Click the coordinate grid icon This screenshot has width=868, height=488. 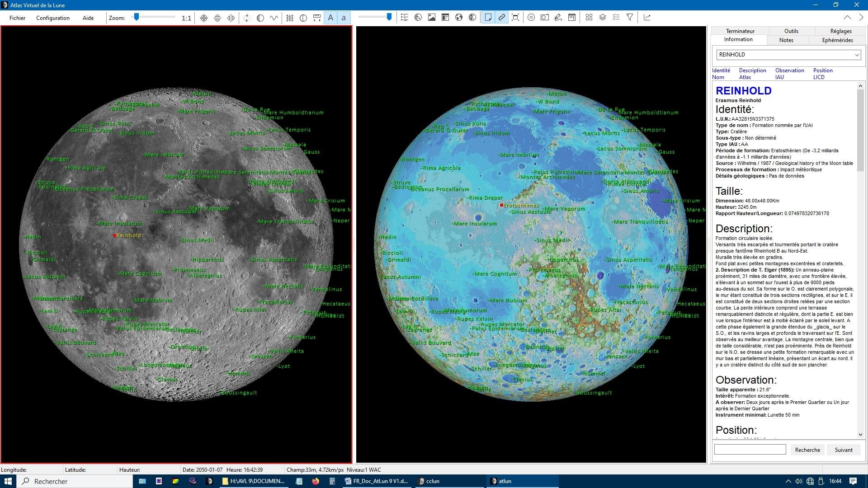pos(290,18)
